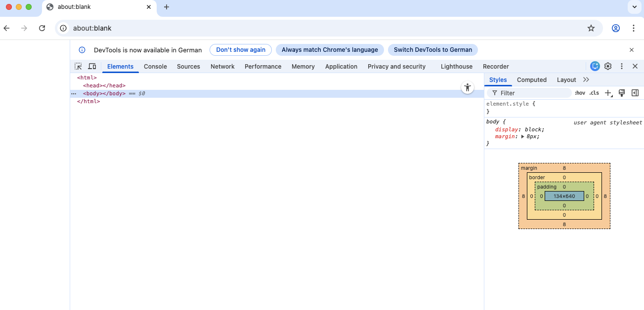Open the Performance tab
Image resolution: width=644 pixels, height=310 pixels.
(x=263, y=66)
